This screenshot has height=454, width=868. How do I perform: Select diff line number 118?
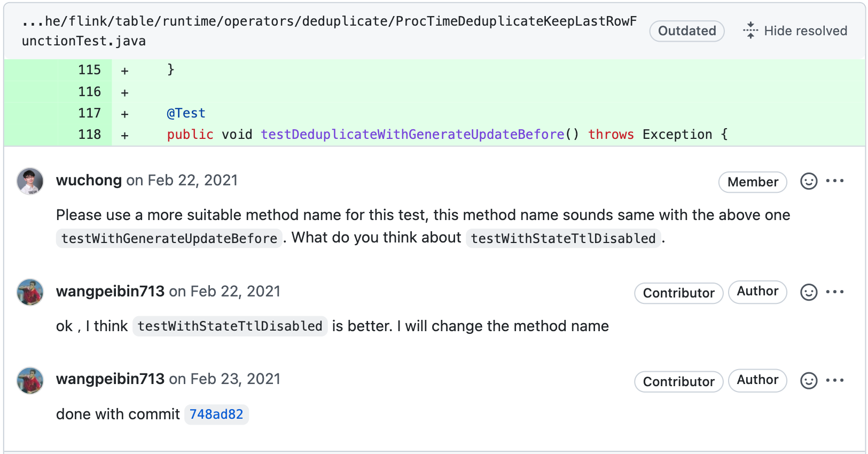[89, 135]
